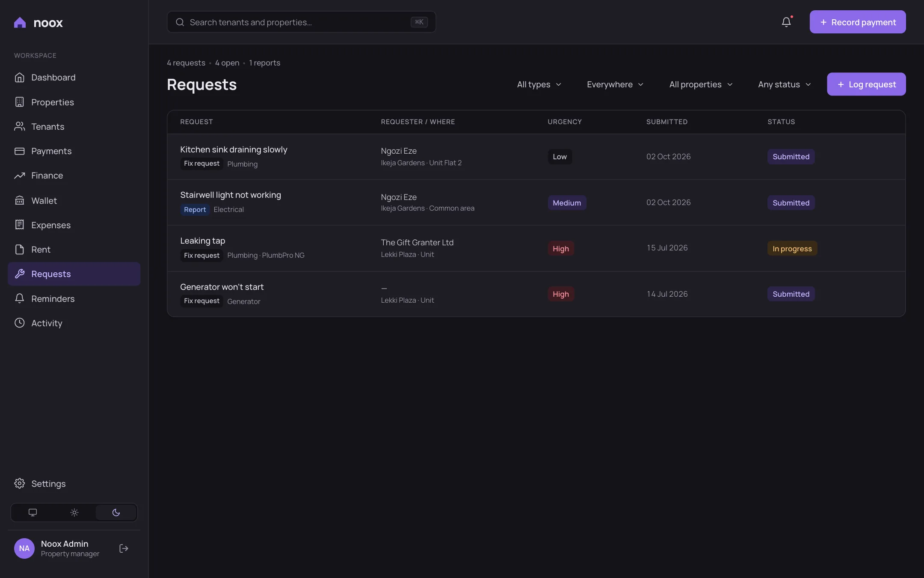The height and width of the screenshot is (578, 924).
Task: Click the log out arrow icon
Action: coord(124,548)
